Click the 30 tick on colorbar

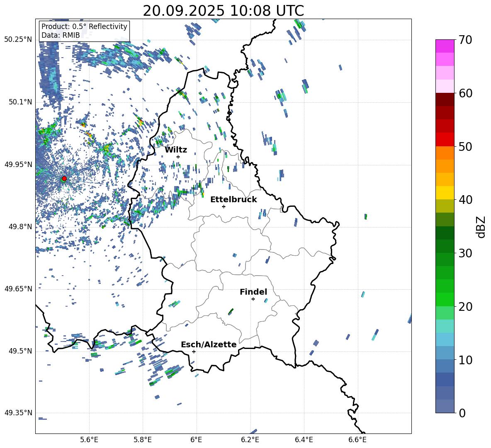[x=465, y=253]
